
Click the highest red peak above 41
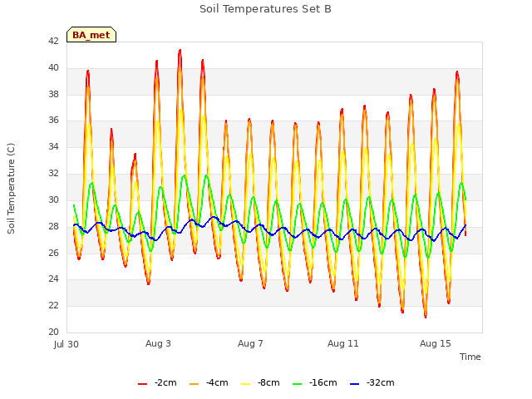(x=180, y=51)
